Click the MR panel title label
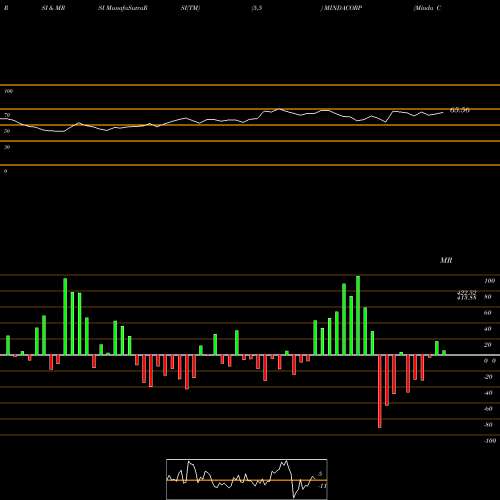Image resolution: width=500 pixels, height=500 pixels. click(x=446, y=260)
